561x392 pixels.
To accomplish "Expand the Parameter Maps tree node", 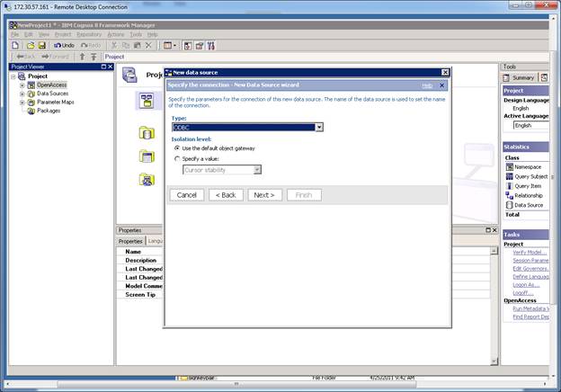I will pos(22,102).
